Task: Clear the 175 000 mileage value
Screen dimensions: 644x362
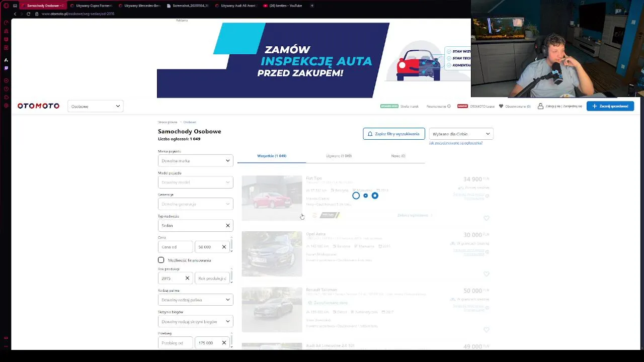Action: click(224, 343)
